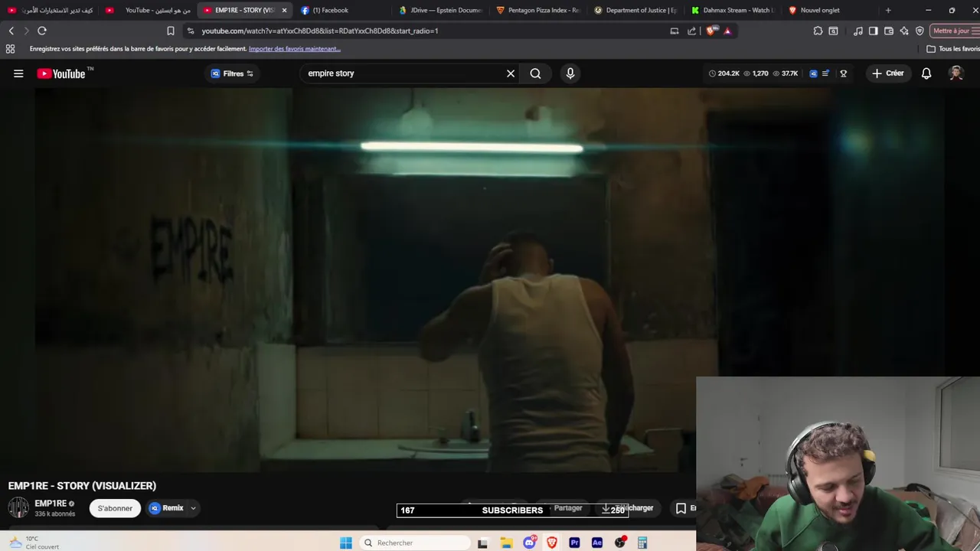Click the 37.7K views stat
The image size is (980, 551).
[786, 73]
